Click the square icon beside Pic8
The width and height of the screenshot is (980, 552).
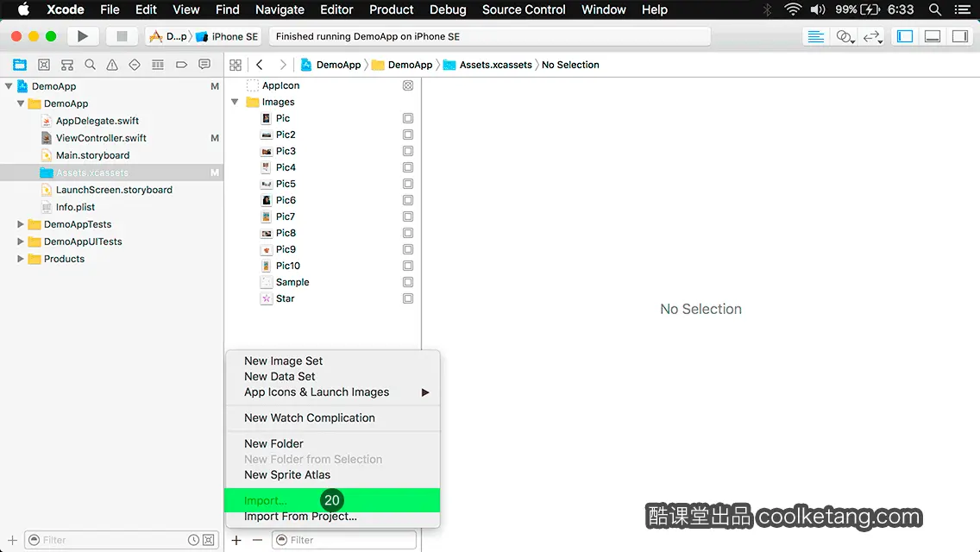408,233
